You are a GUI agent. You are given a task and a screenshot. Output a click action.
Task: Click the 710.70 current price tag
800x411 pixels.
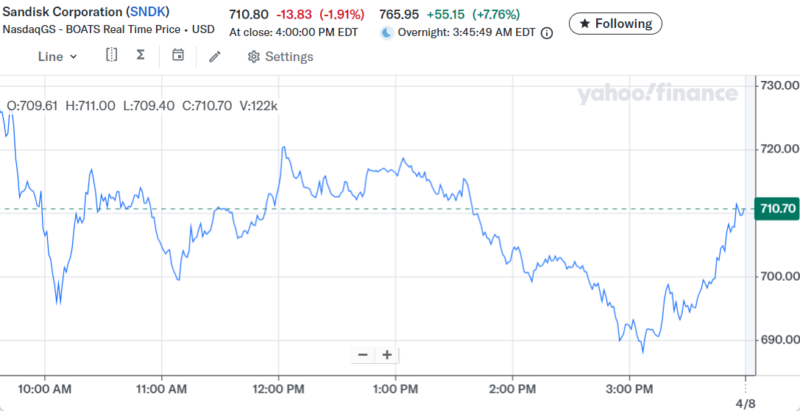coord(777,209)
